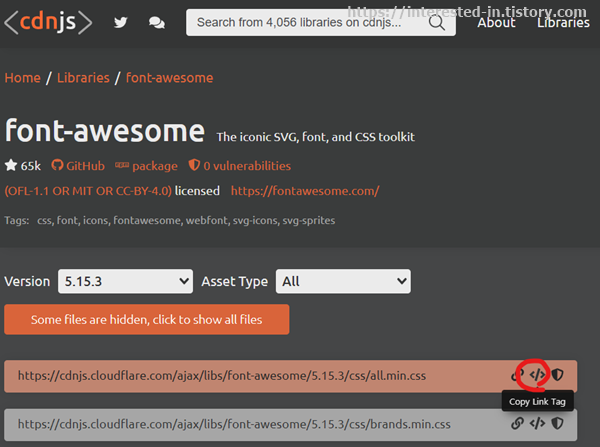The image size is (600, 447).
Task: Select the brands.min.css URL text
Action: (234, 424)
